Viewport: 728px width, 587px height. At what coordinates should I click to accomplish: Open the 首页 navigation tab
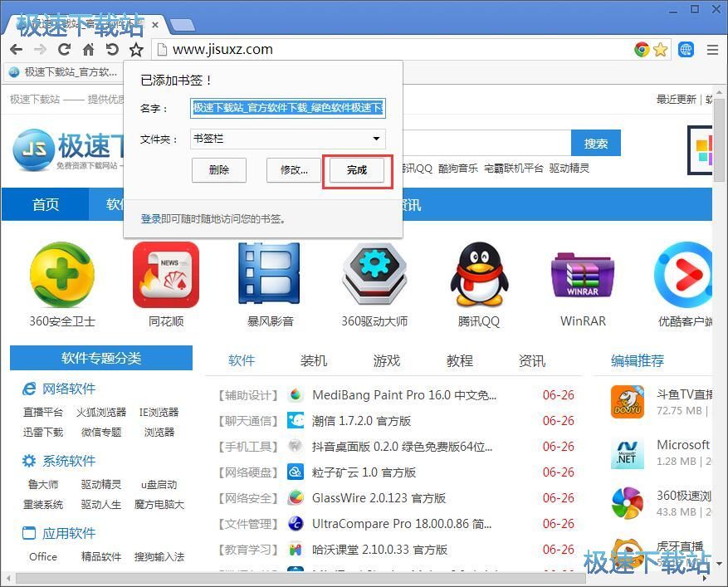(46, 204)
